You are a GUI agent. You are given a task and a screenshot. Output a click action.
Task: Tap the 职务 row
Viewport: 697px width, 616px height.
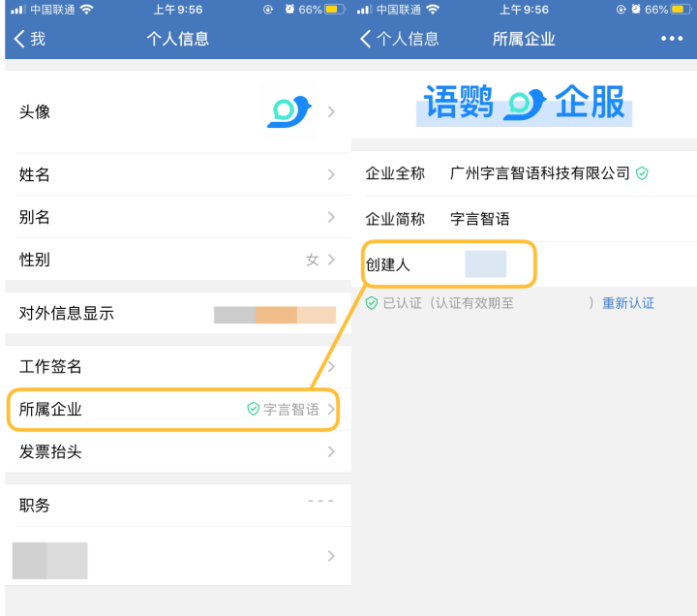(178, 506)
